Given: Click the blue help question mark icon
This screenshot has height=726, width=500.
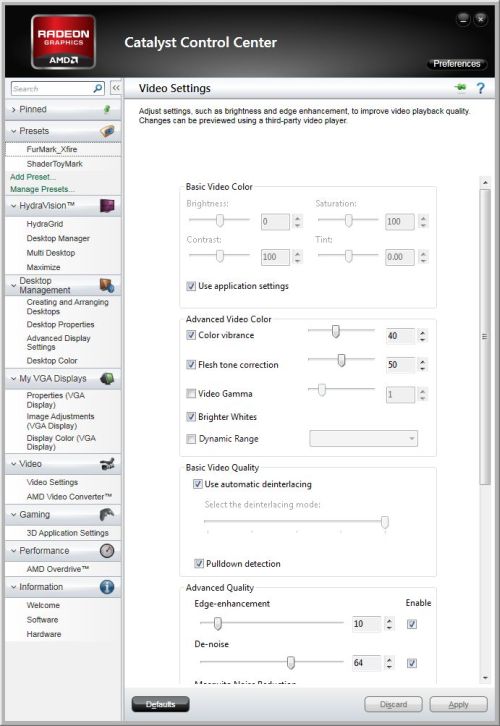Looking at the screenshot, I should tap(481, 88).
